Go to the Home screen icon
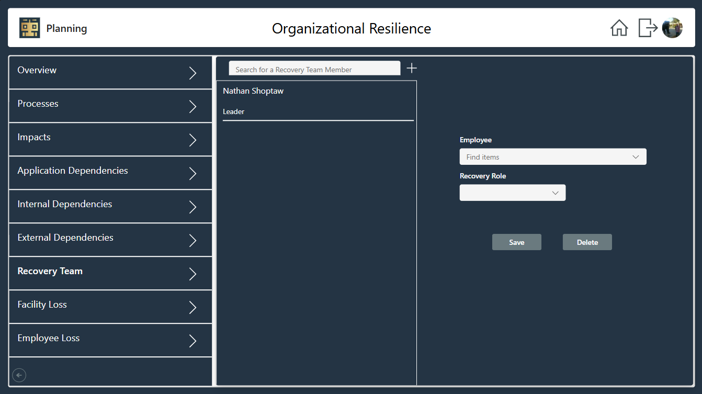The height and width of the screenshot is (394, 702). click(x=619, y=28)
